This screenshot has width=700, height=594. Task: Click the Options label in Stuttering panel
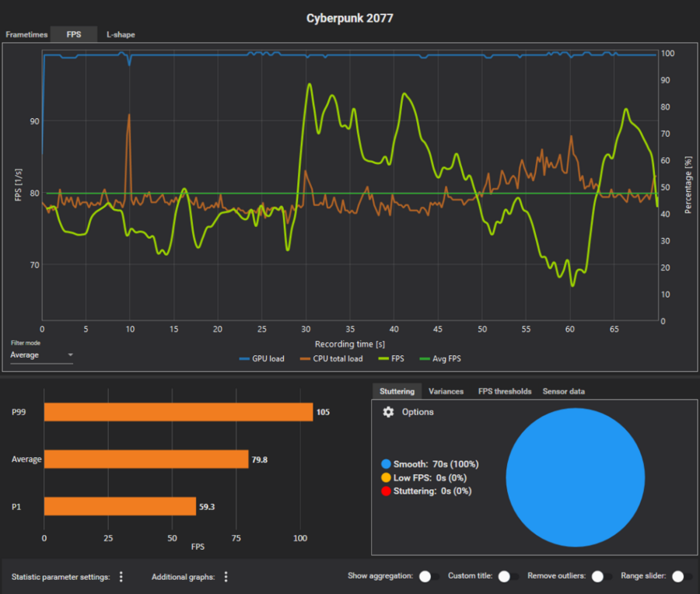point(418,412)
